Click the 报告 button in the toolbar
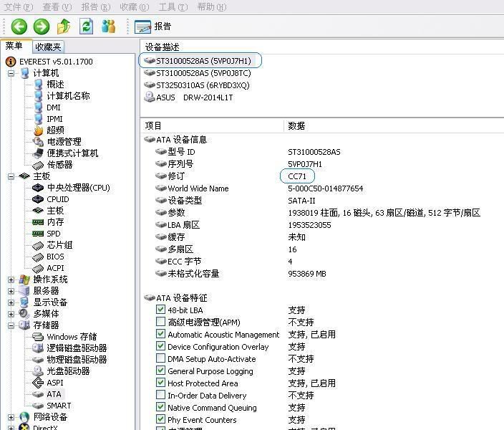 154,27
